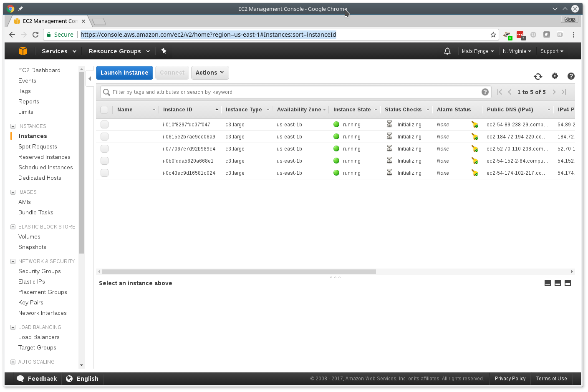588x392 pixels.
Task: Open the Key Pairs page
Action: pyautogui.click(x=31, y=303)
